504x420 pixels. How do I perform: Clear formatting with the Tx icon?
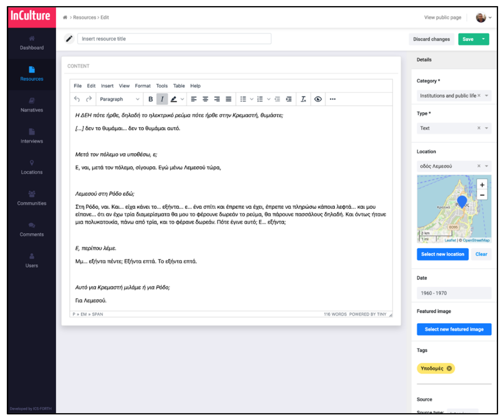303,99
